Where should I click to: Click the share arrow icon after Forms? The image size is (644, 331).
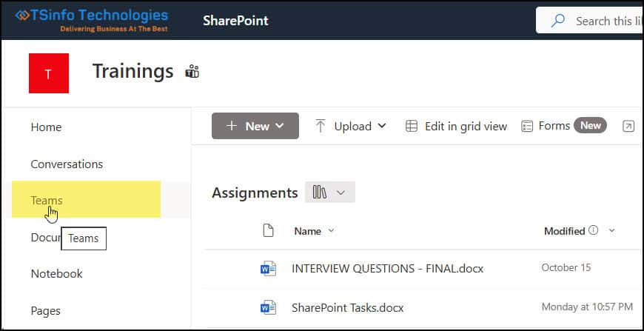[x=628, y=126]
